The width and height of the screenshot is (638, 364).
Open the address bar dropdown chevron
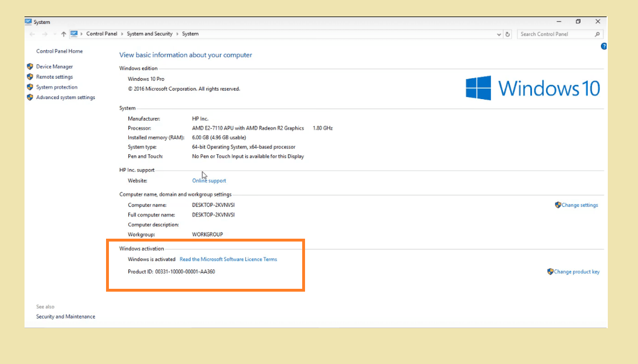pyautogui.click(x=499, y=34)
